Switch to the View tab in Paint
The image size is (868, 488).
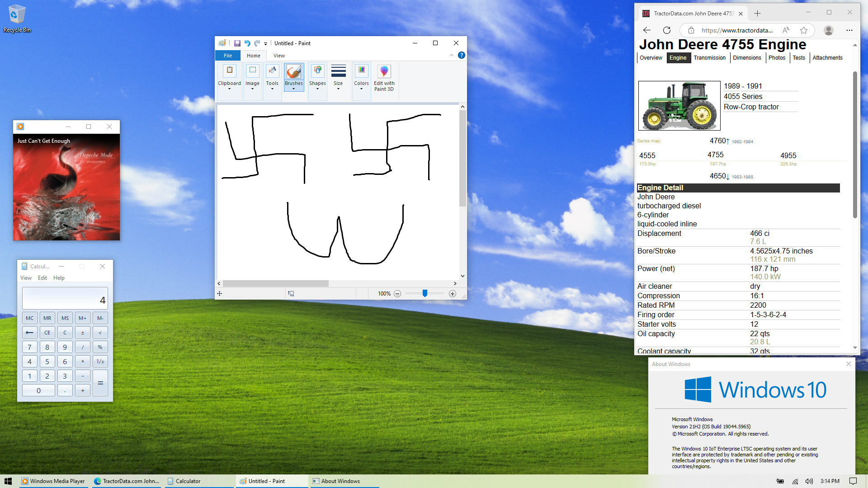(x=279, y=56)
